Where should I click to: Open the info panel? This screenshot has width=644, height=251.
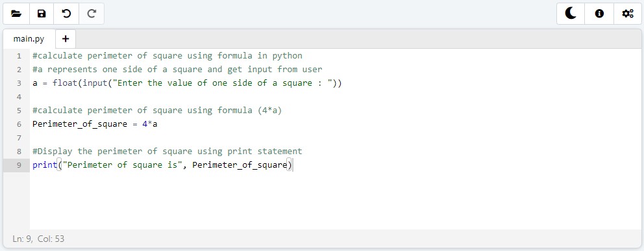click(x=599, y=14)
